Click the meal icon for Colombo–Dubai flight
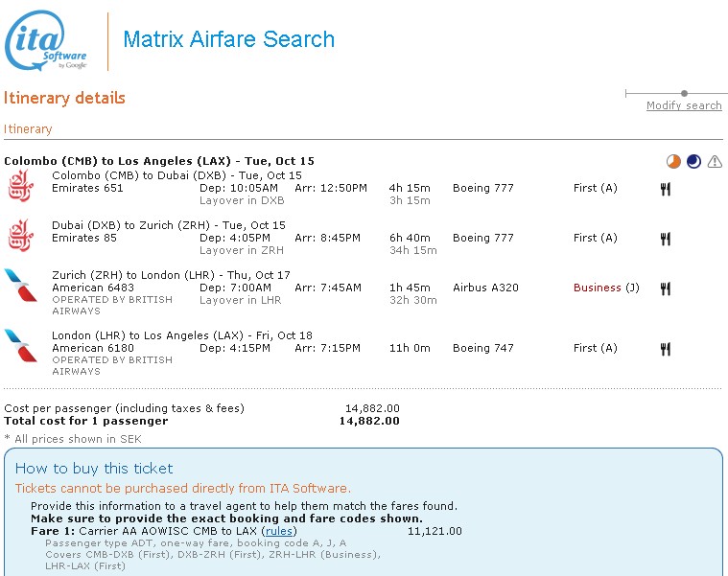 [x=665, y=189]
